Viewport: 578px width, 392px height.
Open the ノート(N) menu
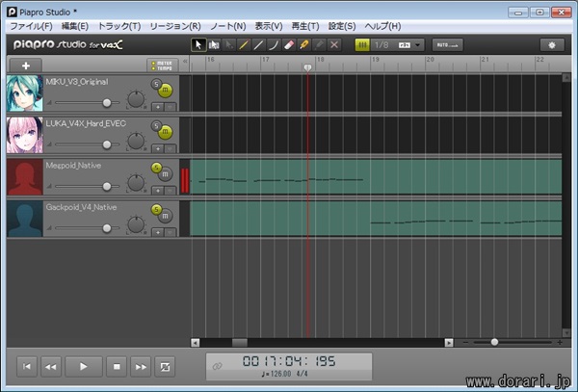pyautogui.click(x=227, y=26)
